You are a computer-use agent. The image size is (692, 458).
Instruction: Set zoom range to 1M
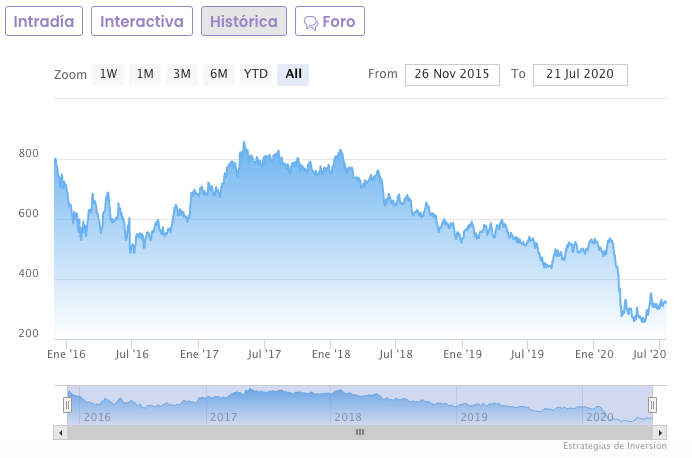pyautogui.click(x=145, y=74)
